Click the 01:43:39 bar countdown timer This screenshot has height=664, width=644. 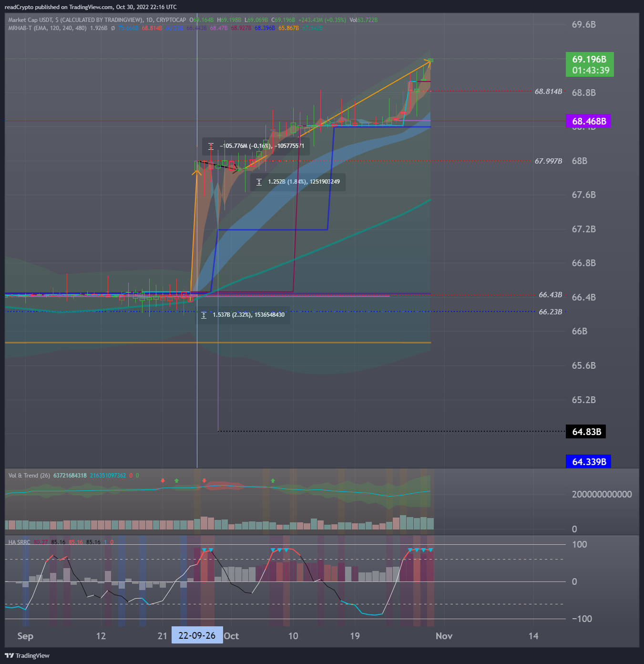591,70
